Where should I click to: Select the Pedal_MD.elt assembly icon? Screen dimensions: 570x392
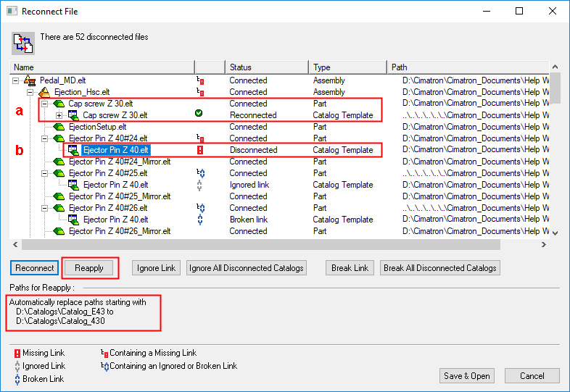[30, 80]
